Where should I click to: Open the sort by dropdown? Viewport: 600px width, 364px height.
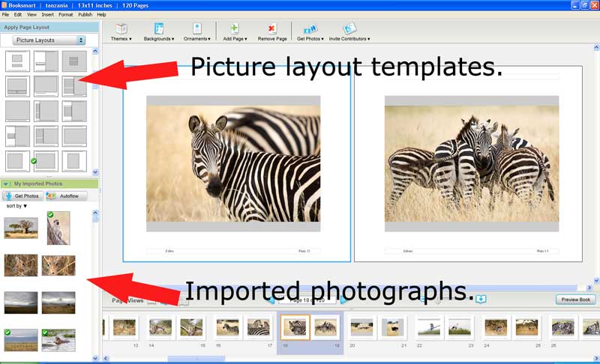click(x=16, y=206)
